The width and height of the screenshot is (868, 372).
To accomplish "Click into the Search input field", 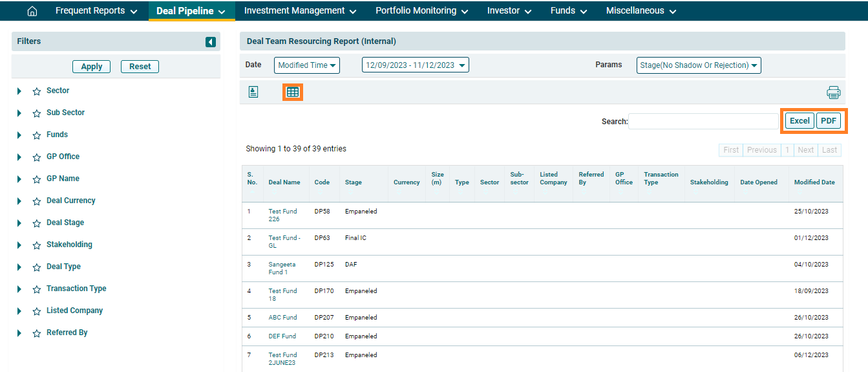I will (703, 121).
